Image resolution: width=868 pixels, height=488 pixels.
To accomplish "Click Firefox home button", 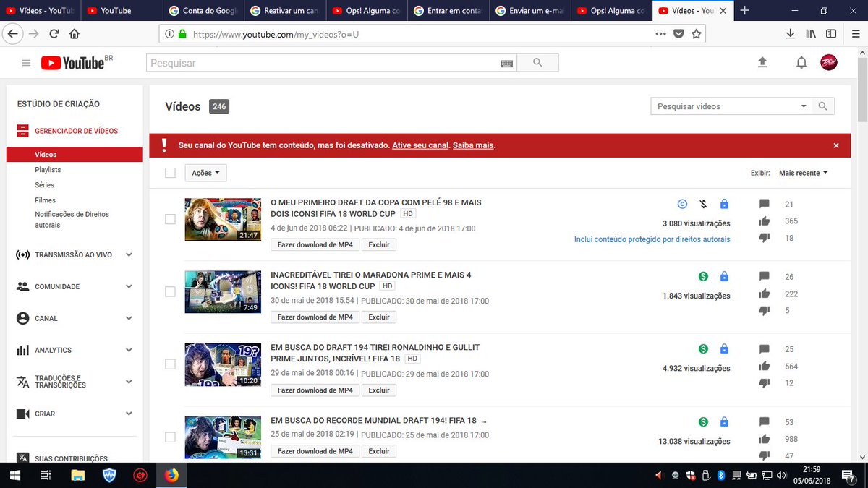I will 75,33.
